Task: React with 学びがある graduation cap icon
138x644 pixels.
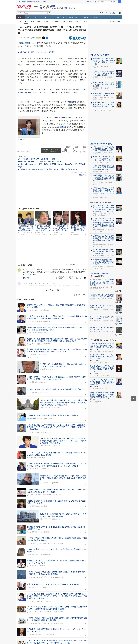Action: tap(66, 150)
